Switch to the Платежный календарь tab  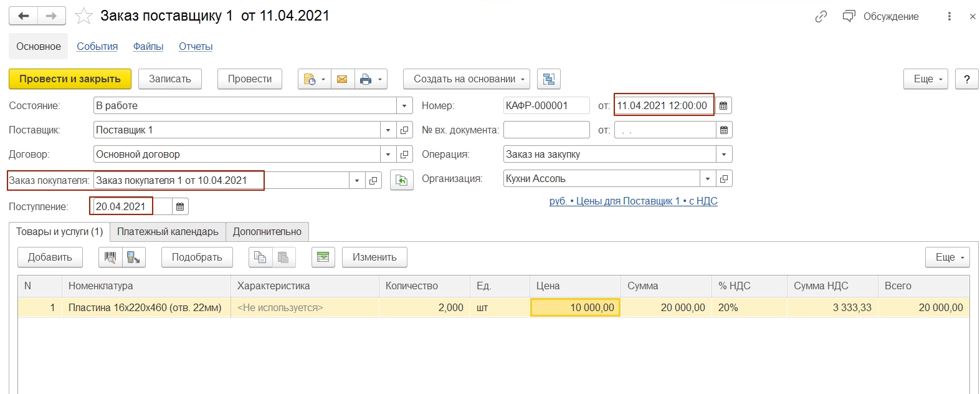pyautogui.click(x=168, y=232)
